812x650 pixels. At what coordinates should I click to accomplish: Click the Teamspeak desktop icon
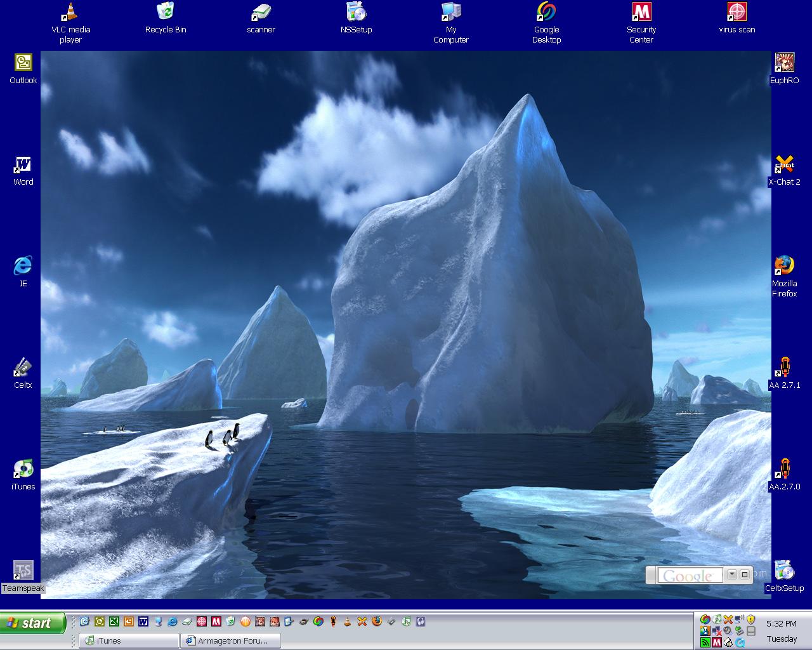click(x=23, y=570)
